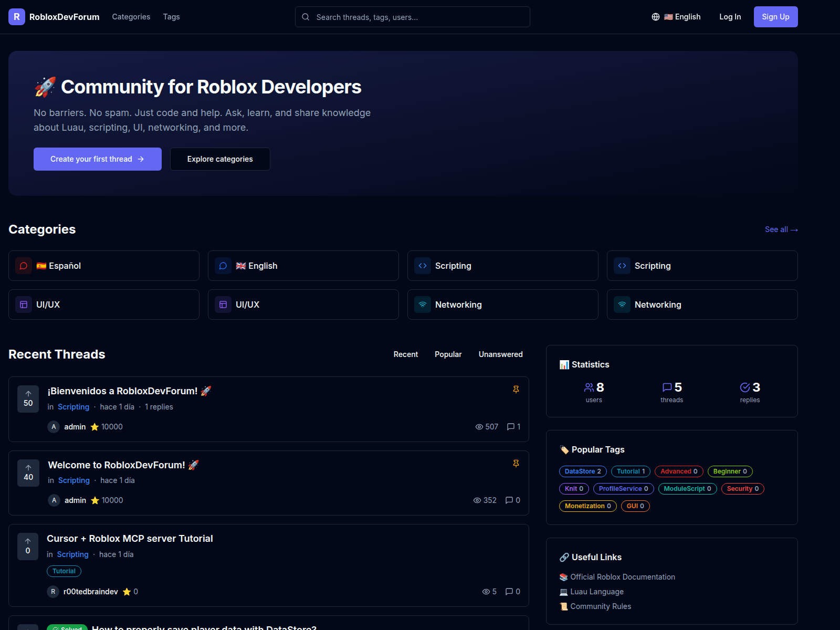
Task: Click Create your first thread button
Action: coord(98,159)
